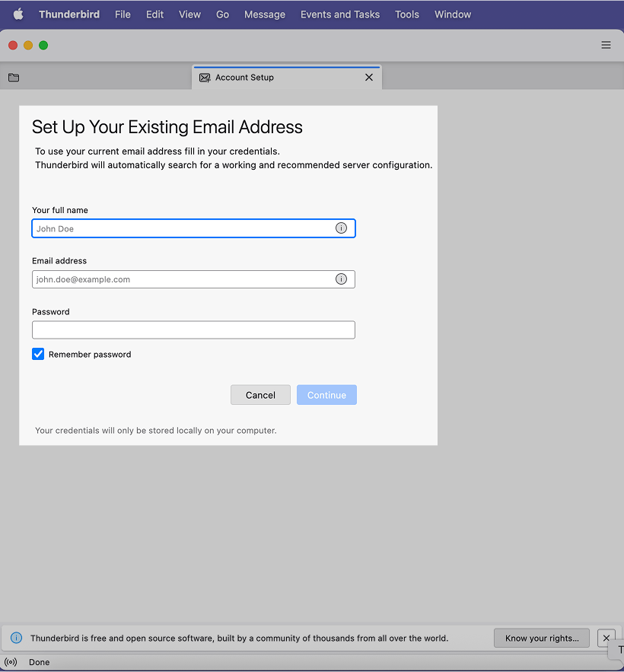Open the Events and Tasks menu
Screen dimensions: 624x672
(x=339, y=14)
